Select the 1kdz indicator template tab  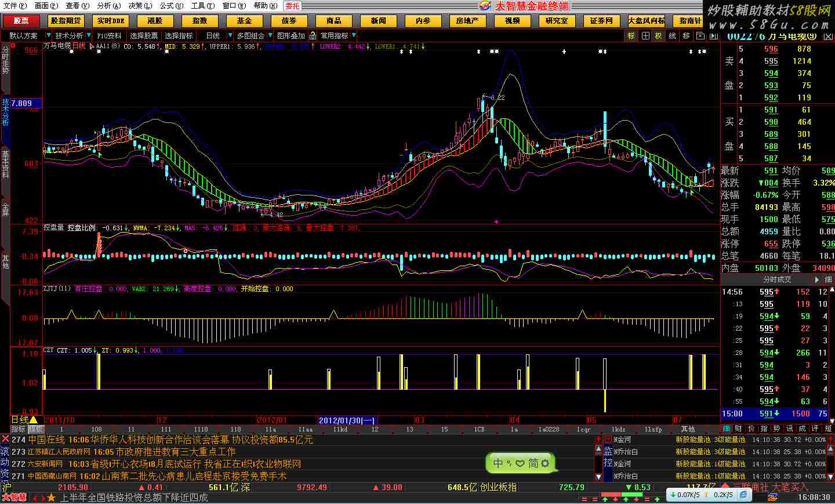point(619,429)
